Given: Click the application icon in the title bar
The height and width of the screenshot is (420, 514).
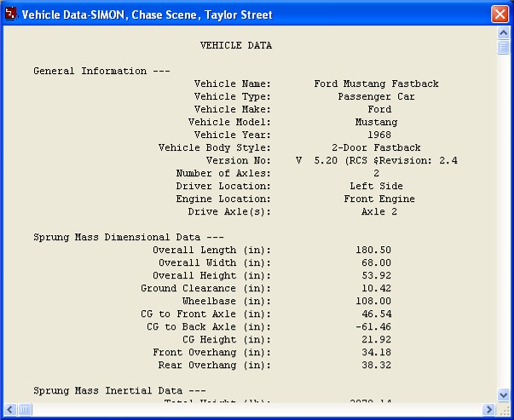Looking at the screenshot, I should click(11, 14).
